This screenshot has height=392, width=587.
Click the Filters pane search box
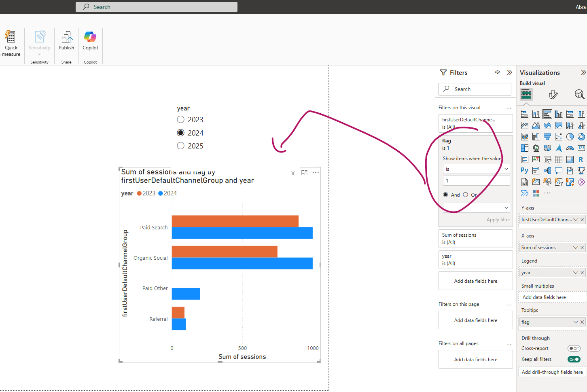pyautogui.click(x=475, y=89)
